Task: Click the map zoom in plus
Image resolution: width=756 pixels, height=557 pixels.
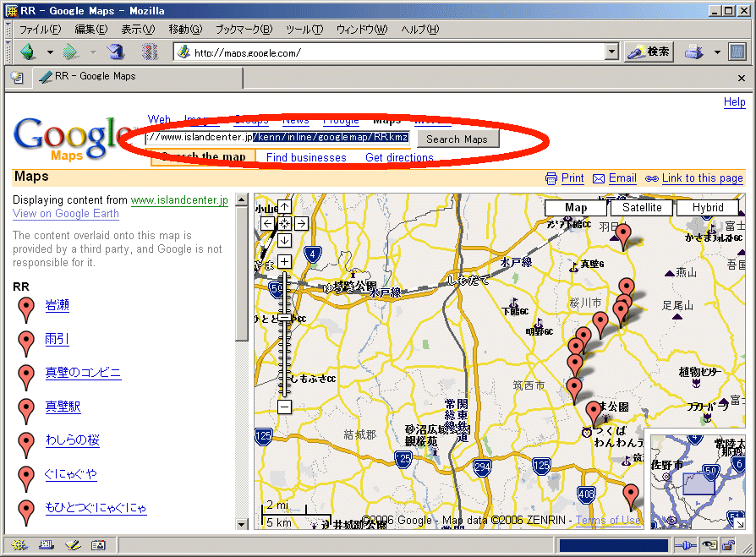Action: pos(284,262)
